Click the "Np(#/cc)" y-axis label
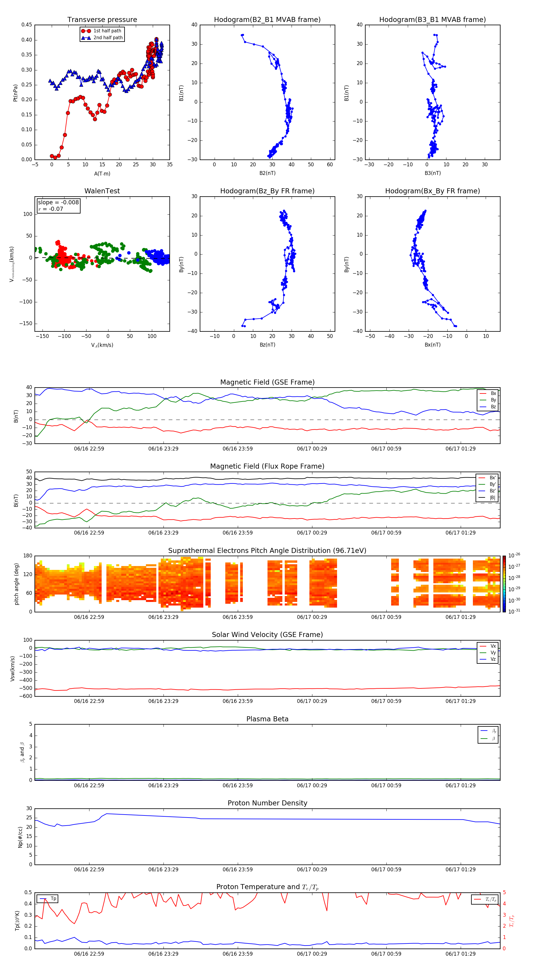Screen dimensions: 535x980 click(21, 837)
